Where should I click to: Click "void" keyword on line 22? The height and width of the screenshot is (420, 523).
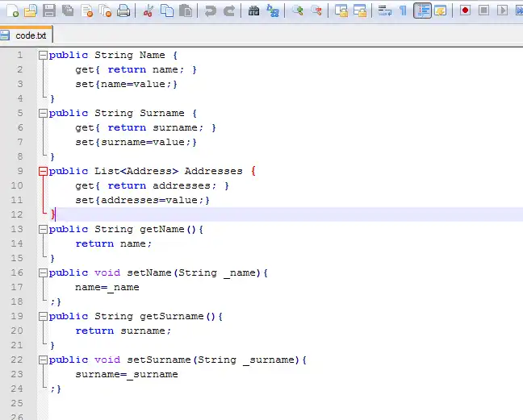pos(107,360)
